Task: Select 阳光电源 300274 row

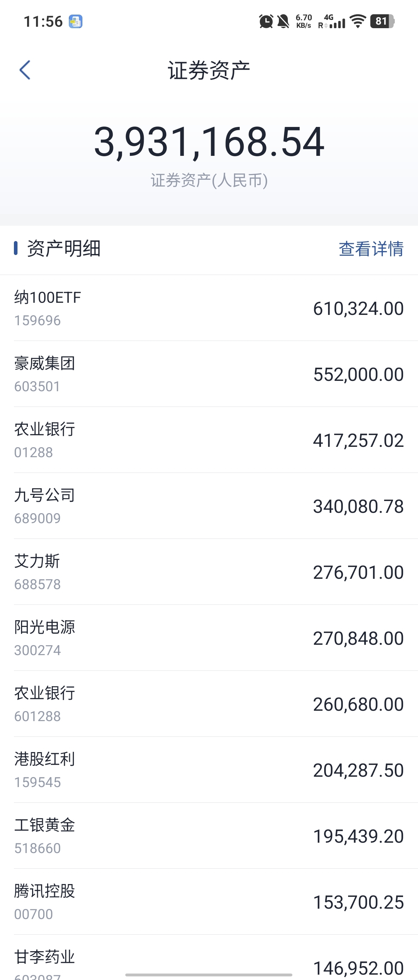Action: point(209,638)
